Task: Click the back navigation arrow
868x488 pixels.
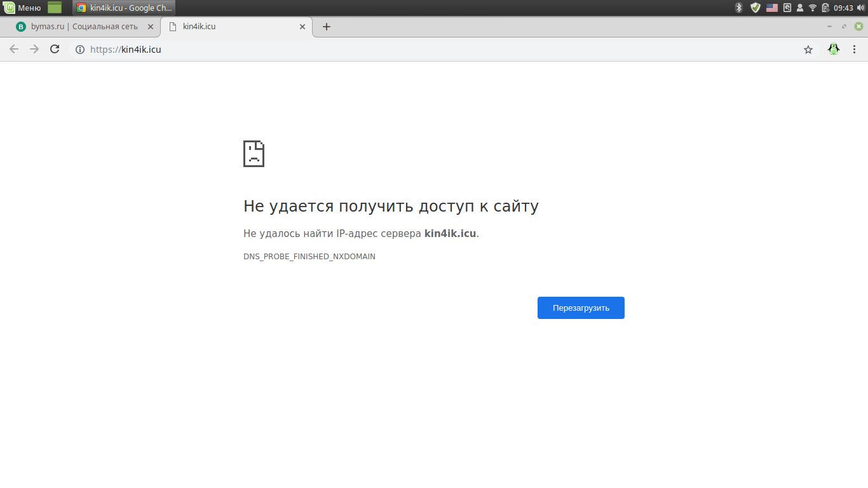Action: pos(14,50)
